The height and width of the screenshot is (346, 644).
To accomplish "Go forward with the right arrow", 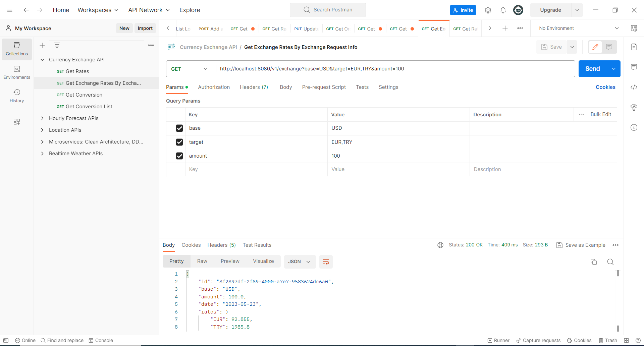I will pos(40,10).
